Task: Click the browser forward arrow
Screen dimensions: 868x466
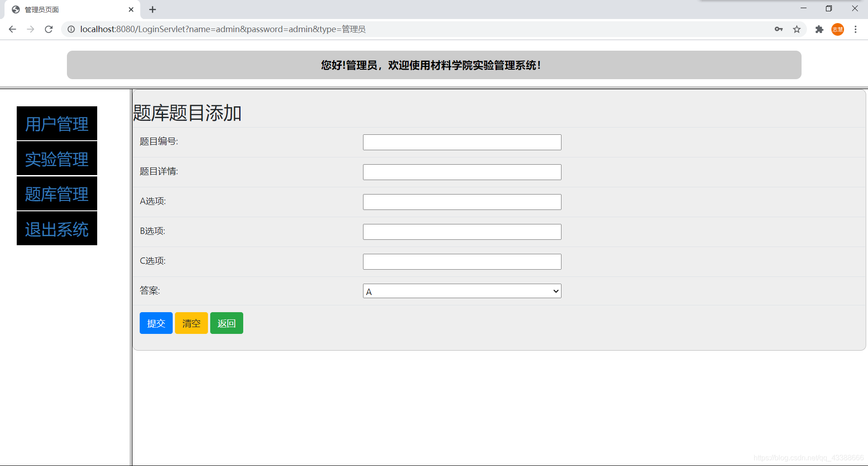Action: [x=30, y=29]
